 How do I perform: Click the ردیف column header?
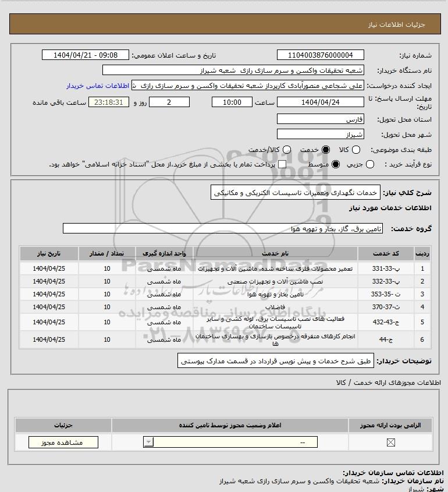click(x=422, y=253)
